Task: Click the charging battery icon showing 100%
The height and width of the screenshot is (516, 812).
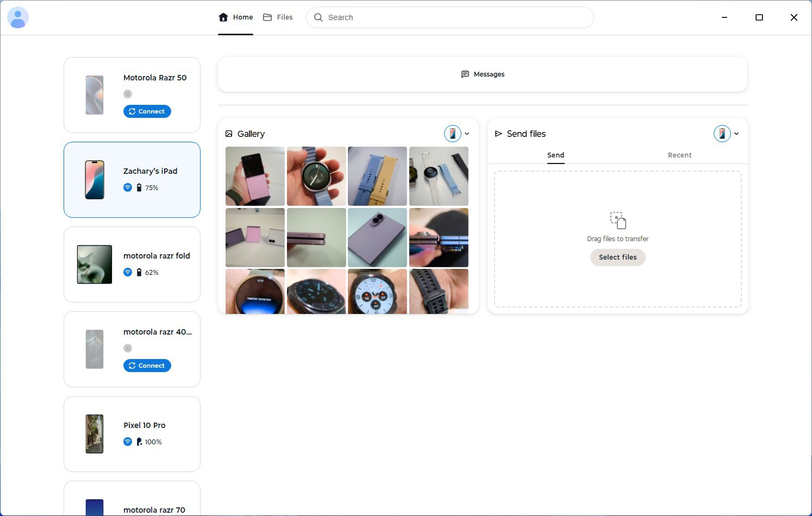Action: tap(139, 442)
